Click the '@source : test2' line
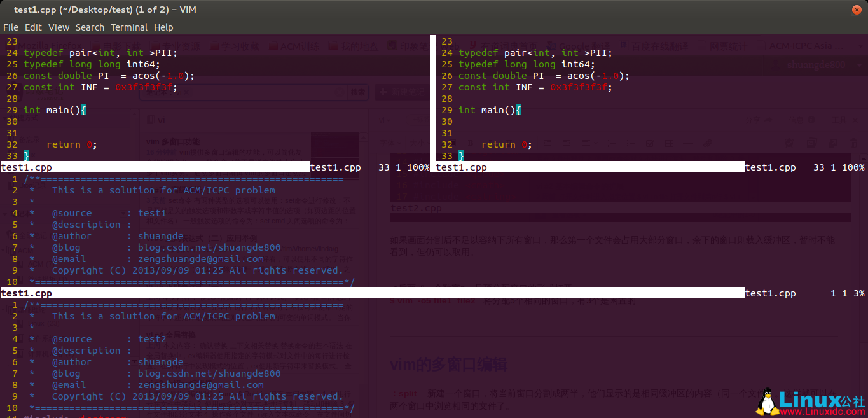Screen dimensions: 868x418 click(x=109, y=339)
